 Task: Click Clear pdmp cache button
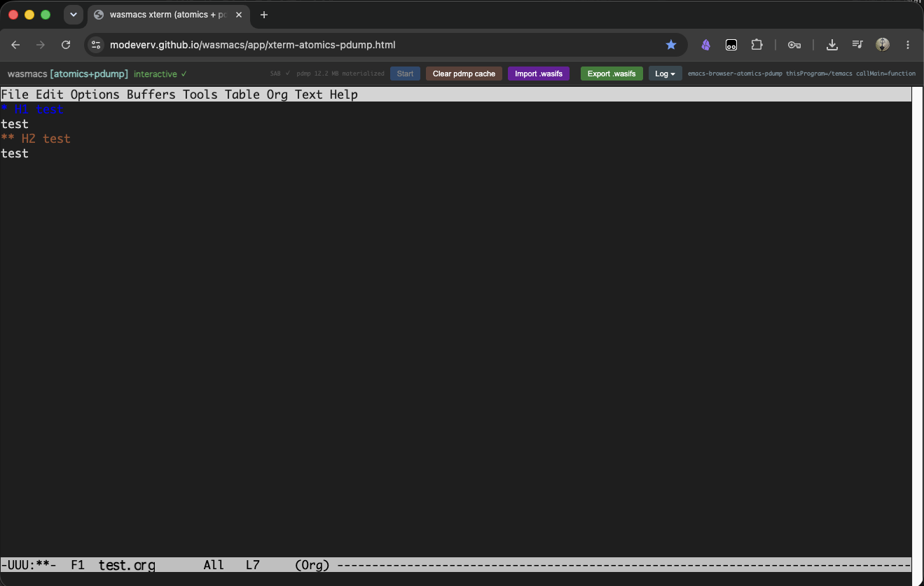[x=464, y=74]
